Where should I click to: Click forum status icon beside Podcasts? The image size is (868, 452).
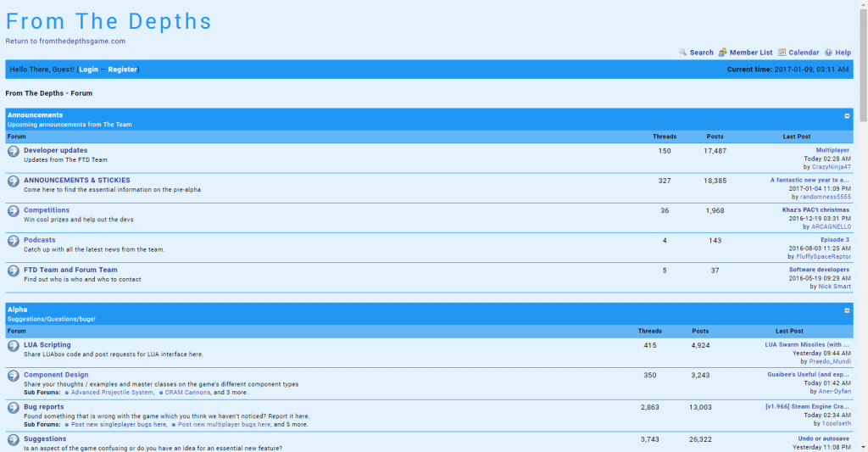pos(14,241)
